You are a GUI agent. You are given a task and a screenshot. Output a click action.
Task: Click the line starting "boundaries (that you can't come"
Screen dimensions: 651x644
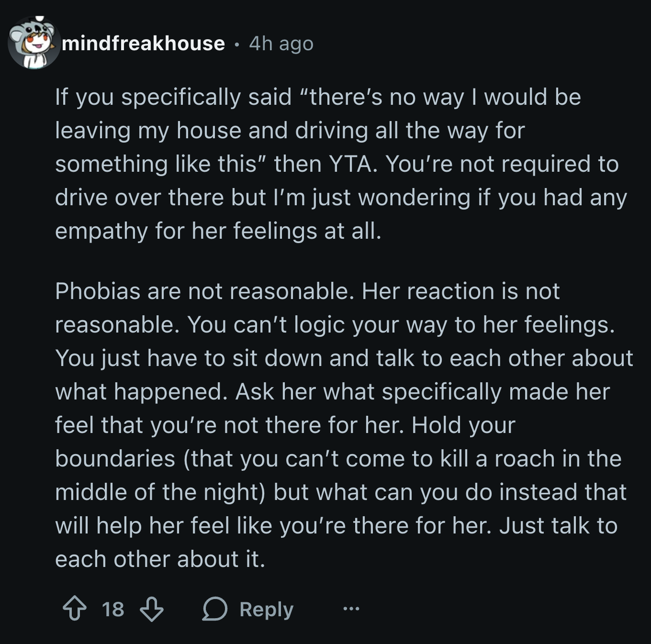[x=338, y=459]
